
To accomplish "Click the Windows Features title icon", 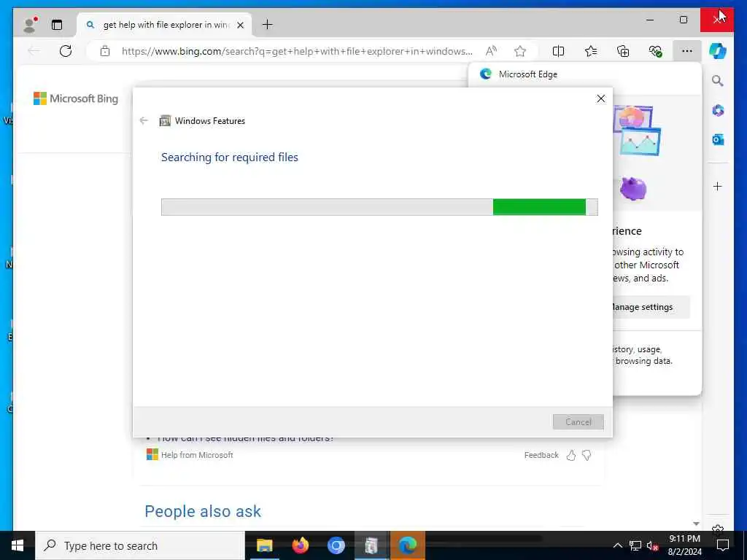I will [x=165, y=121].
